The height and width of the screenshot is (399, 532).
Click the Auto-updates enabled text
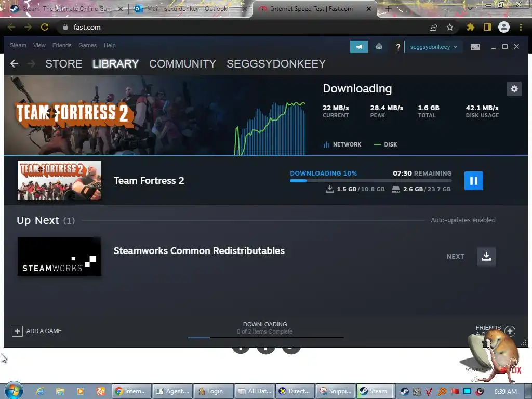pyautogui.click(x=463, y=220)
